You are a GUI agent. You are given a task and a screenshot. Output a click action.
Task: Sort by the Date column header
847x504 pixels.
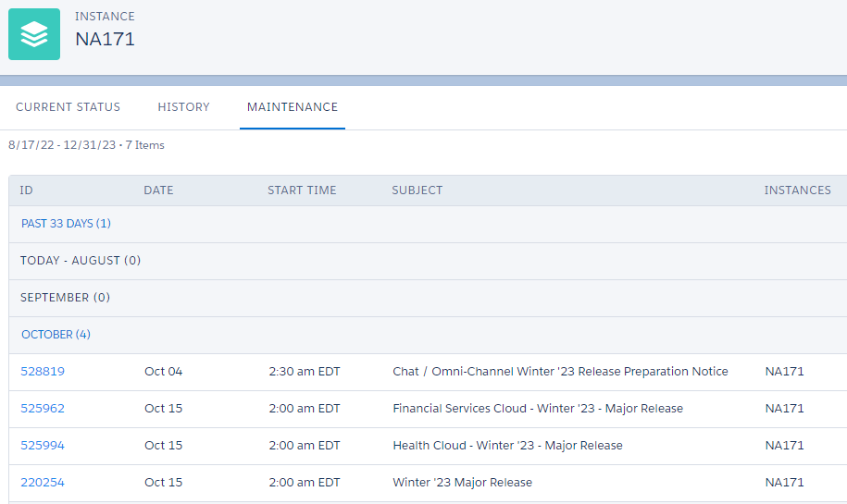pyautogui.click(x=159, y=190)
